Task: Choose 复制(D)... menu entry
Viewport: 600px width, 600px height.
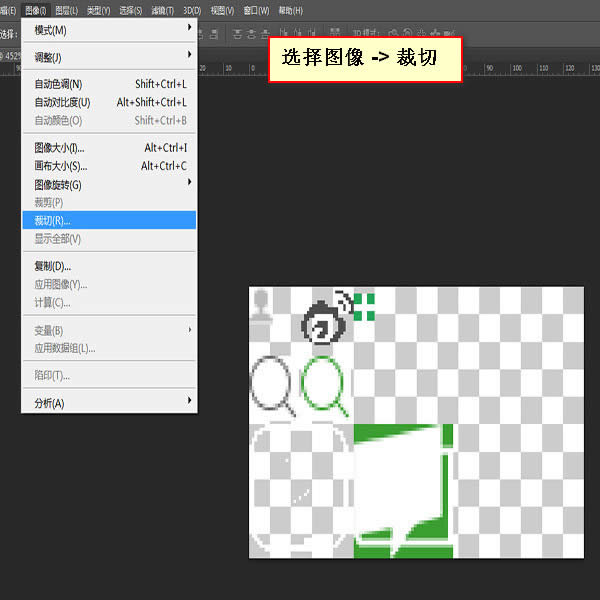Action: (109, 266)
